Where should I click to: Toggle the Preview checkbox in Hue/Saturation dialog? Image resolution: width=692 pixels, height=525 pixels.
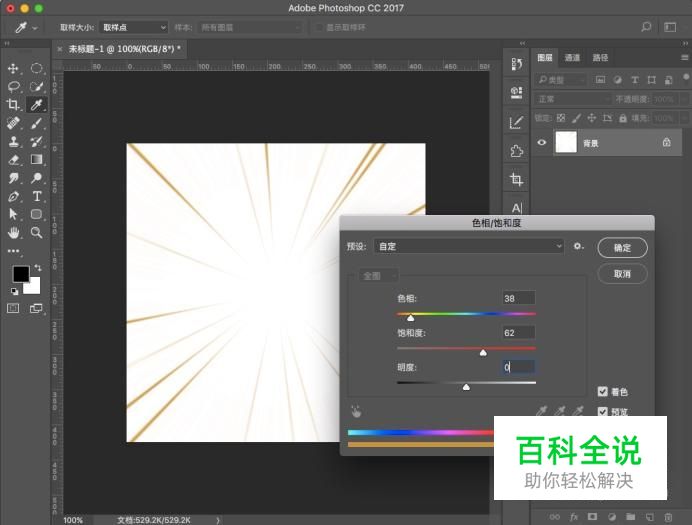coord(602,411)
